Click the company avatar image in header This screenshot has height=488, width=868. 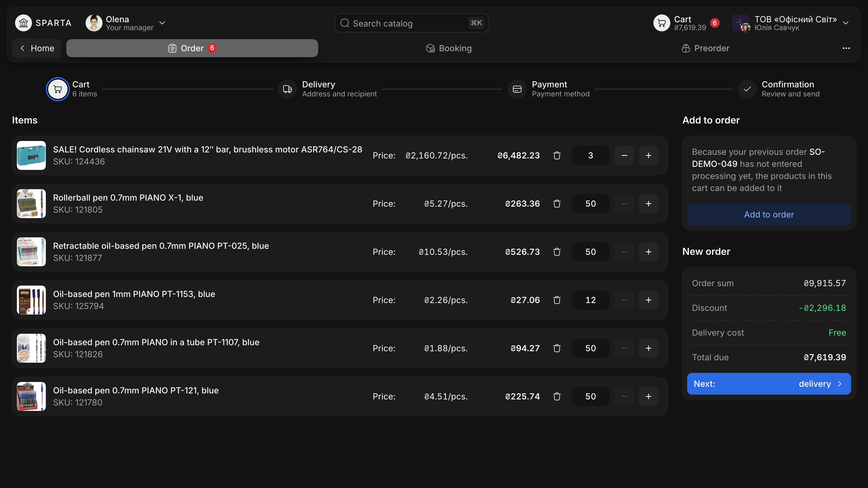coord(741,23)
